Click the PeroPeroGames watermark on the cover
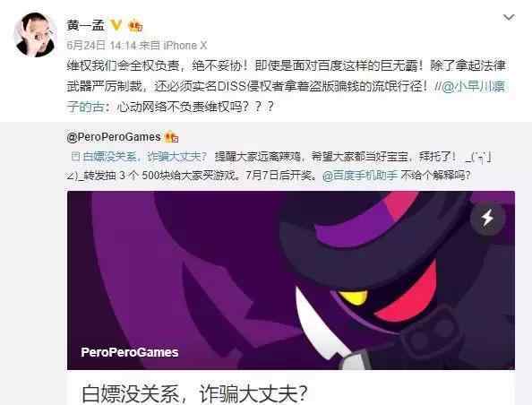The width and height of the screenshot is (532, 405). click(x=130, y=352)
